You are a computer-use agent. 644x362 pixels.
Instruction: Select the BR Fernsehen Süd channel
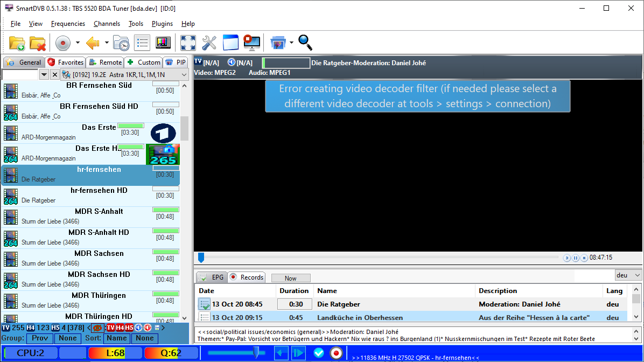(91, 90)
